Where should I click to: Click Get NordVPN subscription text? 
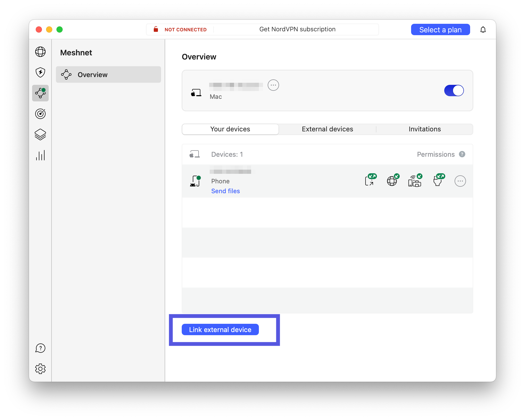297,29
